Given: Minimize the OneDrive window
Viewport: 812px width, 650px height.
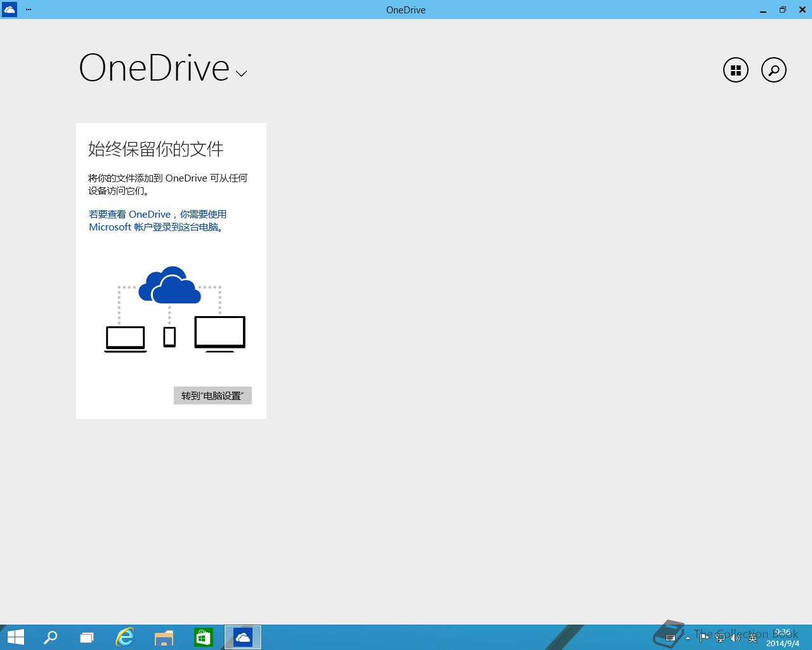Looking at the screenshot, I should tap(763, 10).
